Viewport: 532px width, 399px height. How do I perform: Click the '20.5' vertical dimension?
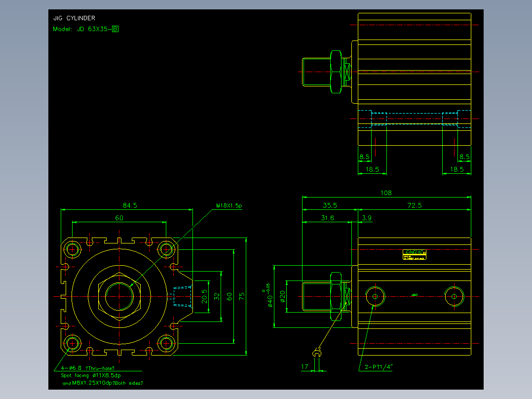pyautogui.click(x=204, y=296)
